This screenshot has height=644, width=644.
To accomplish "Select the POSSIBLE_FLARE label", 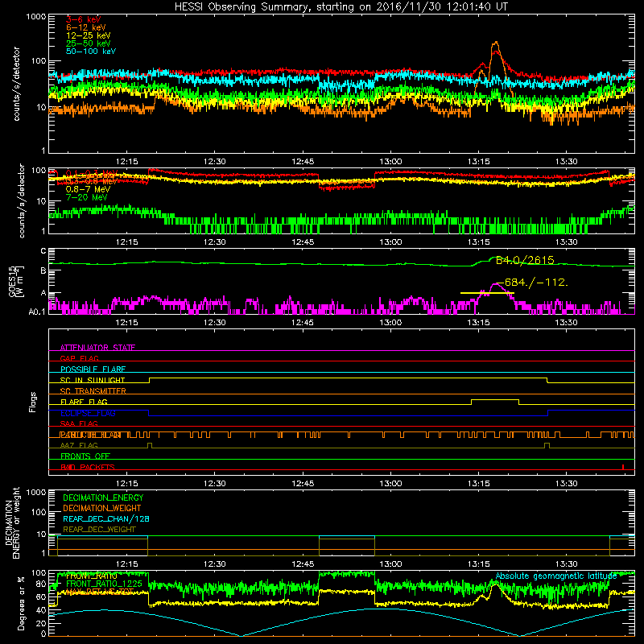I will pos(93,369).
